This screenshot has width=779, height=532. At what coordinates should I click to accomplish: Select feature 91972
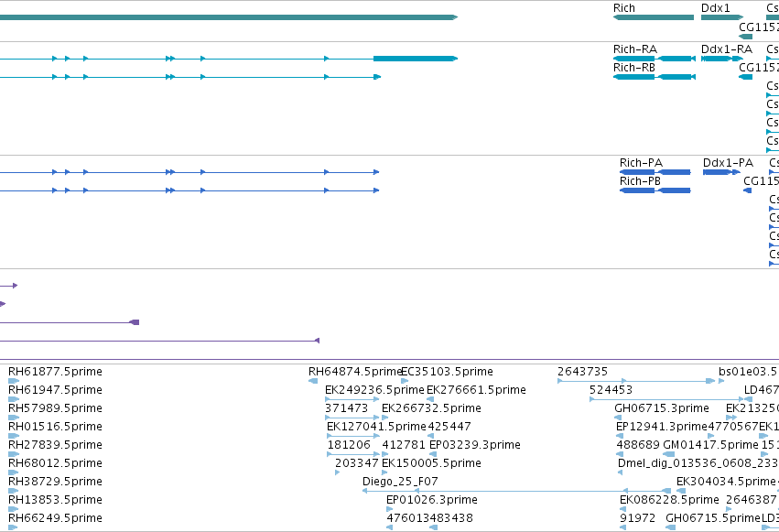[637, 518]
